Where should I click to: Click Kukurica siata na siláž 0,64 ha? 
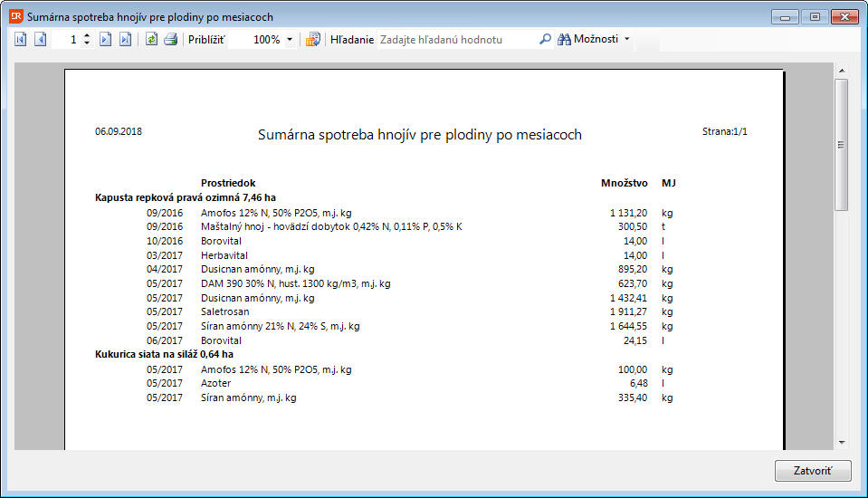[x=164, y=355]
